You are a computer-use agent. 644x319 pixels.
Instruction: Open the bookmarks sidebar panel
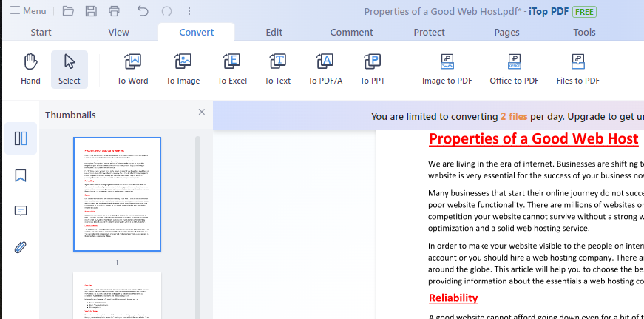pos(21,175)
